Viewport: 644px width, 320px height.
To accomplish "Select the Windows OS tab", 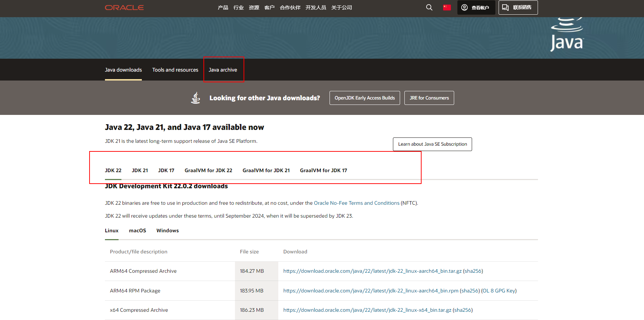I will click(168, 231).
